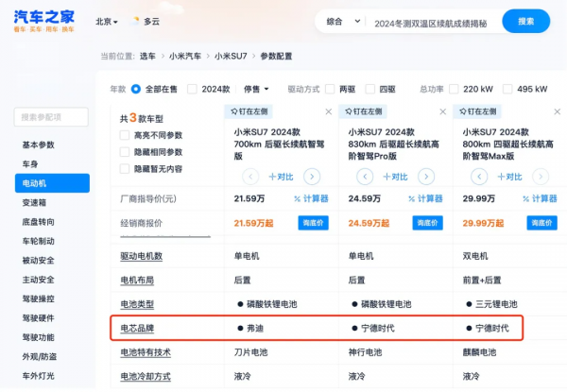The image size is (567, 392).
Task: Click 选车 in the breadcrumb
Action: 147,56
